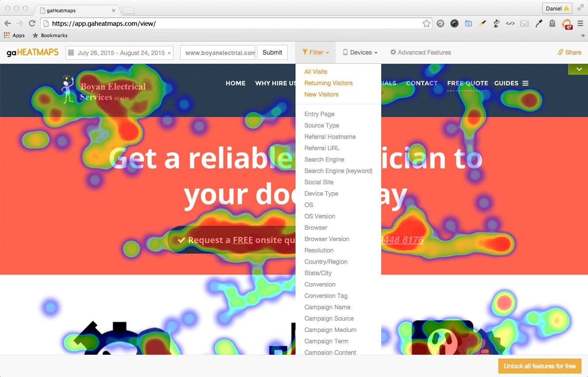Click the gaHEATMAPS logo
The image size is (588, 377).
click(31, 52)
